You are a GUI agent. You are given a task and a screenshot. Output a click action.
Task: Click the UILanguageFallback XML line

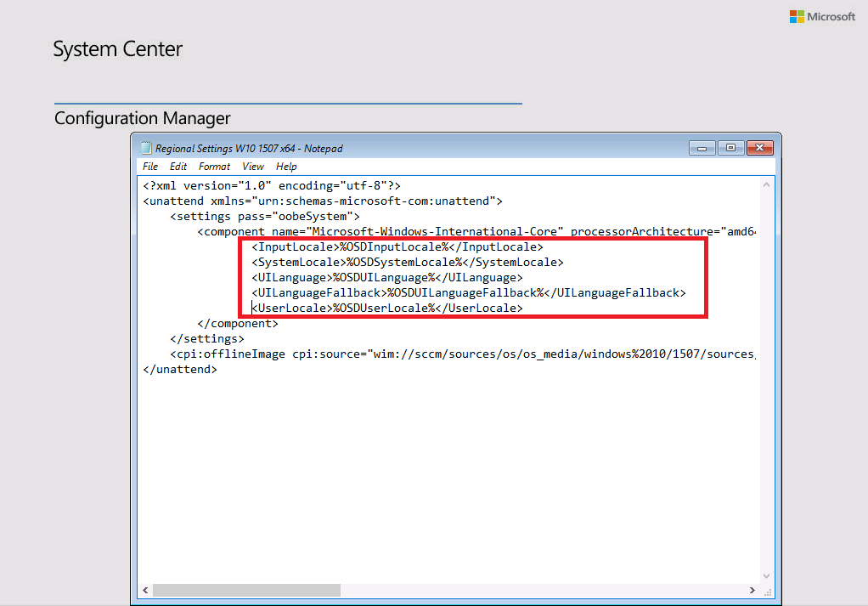469,293
